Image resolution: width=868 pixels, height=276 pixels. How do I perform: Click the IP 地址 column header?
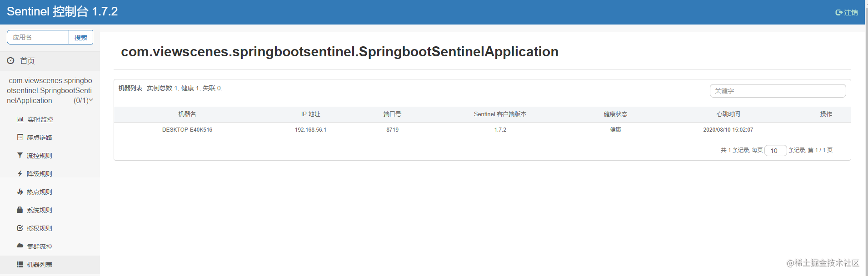(311, 114)
